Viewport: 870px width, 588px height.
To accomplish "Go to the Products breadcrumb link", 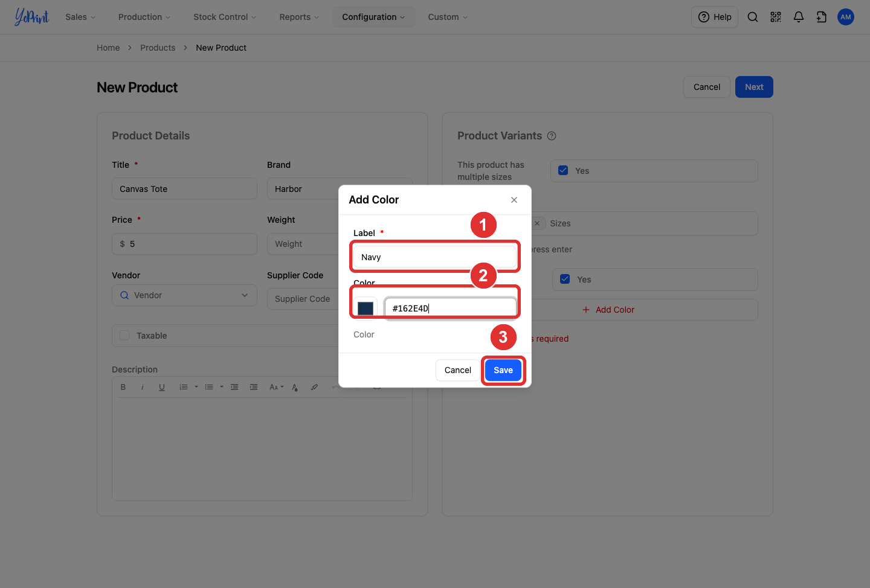I will click(x=158, y=48).
